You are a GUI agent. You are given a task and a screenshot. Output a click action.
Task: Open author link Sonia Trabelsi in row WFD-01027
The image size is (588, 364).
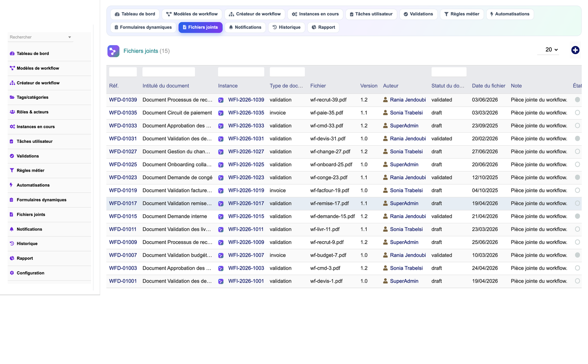pyautogui.click(x=406, y=151)
